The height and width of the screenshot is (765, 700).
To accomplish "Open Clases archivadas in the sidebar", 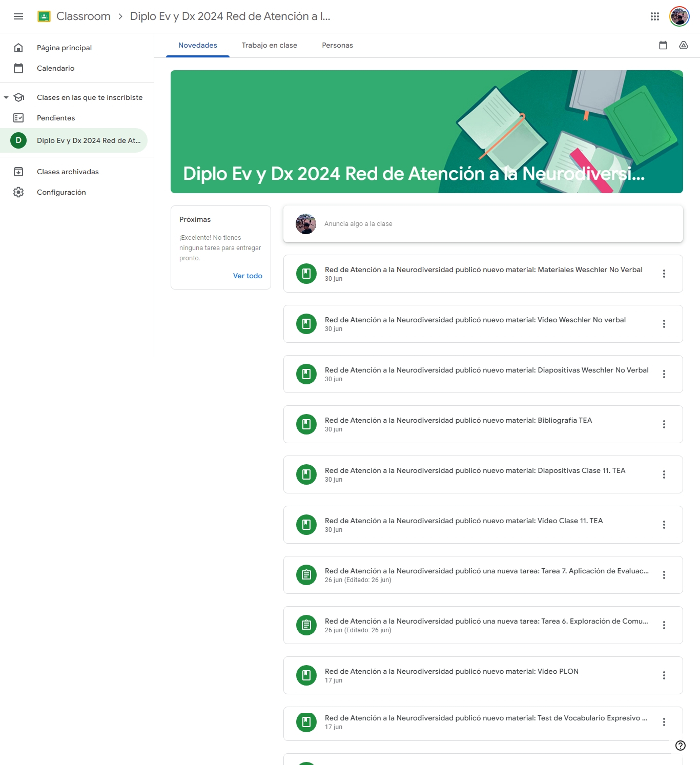I will [74, 172].
